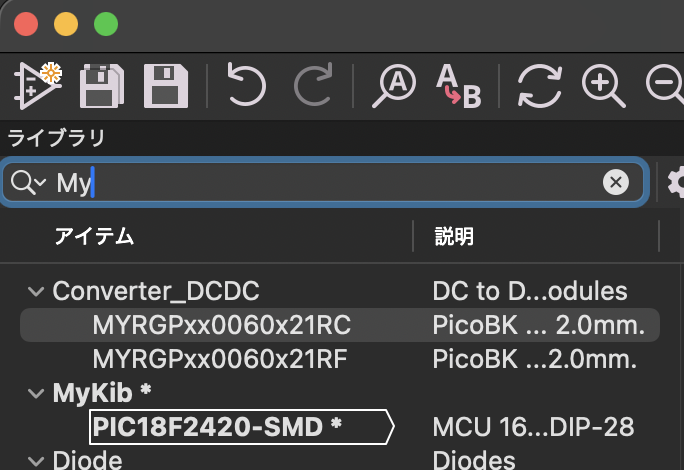Open the Find text tool
684x470 pixels.
pyautogui.click(x=394, y=86)
